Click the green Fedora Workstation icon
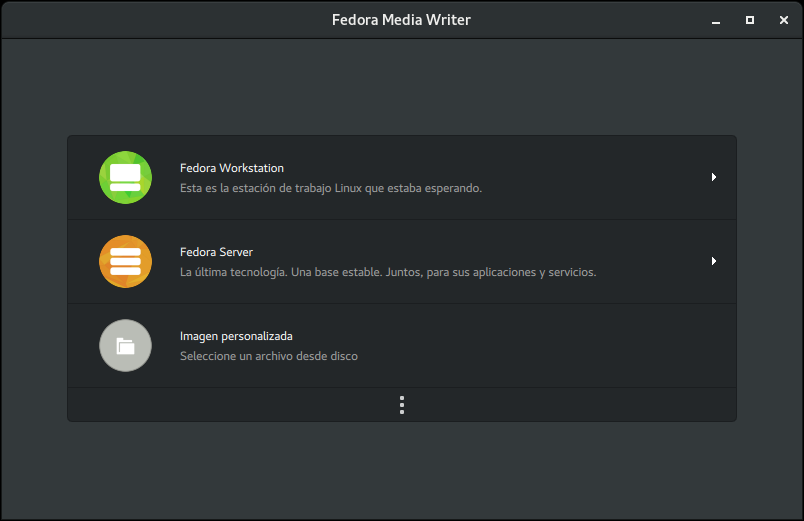Screen dimensions: 804x521 coord(126,177)
